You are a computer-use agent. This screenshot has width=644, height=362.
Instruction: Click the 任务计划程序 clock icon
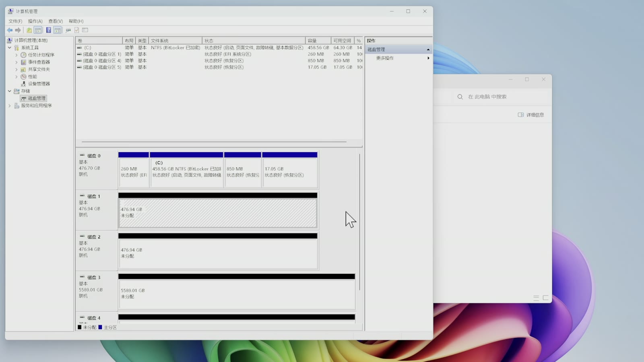point(23,55)
